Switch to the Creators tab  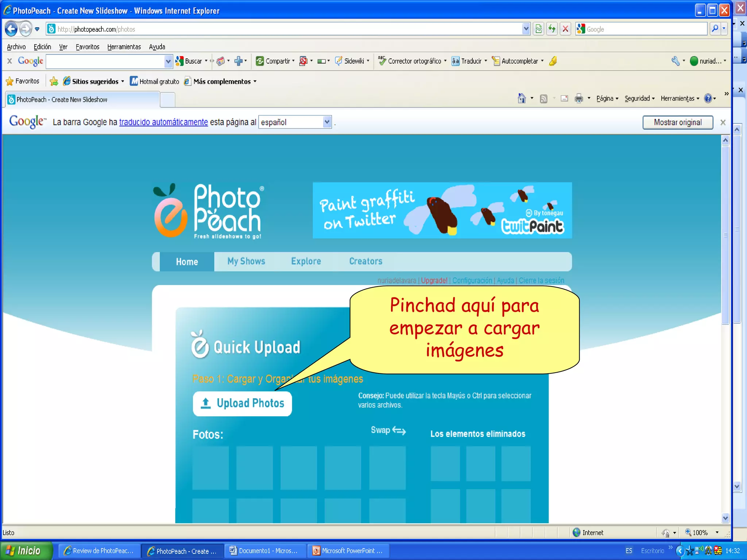coord(366,261)
